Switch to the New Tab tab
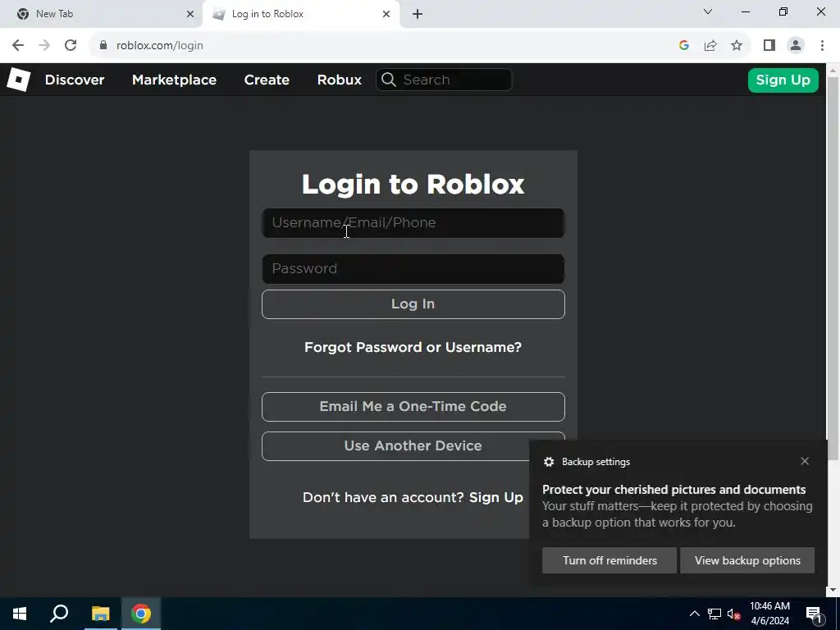840x630 pixels. click(101, 14)
